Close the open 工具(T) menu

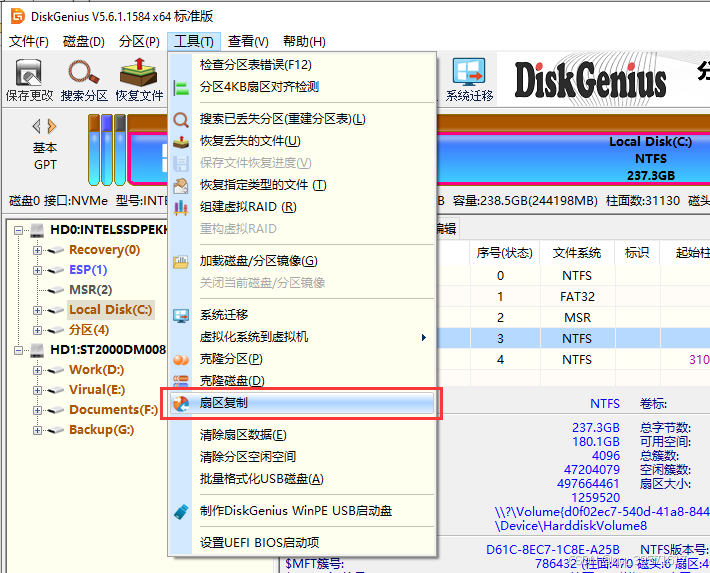click(x=194, y=42)
